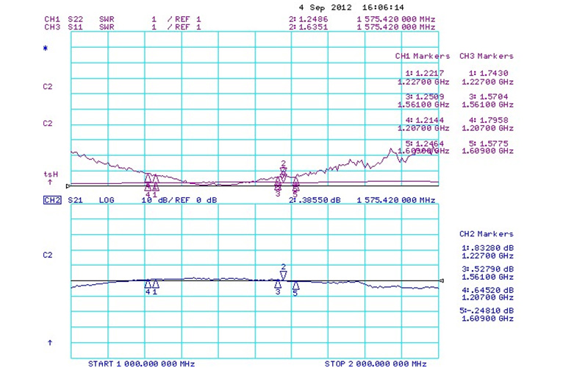
Task: Click the CH3 Markers heading
Action: 487,56
